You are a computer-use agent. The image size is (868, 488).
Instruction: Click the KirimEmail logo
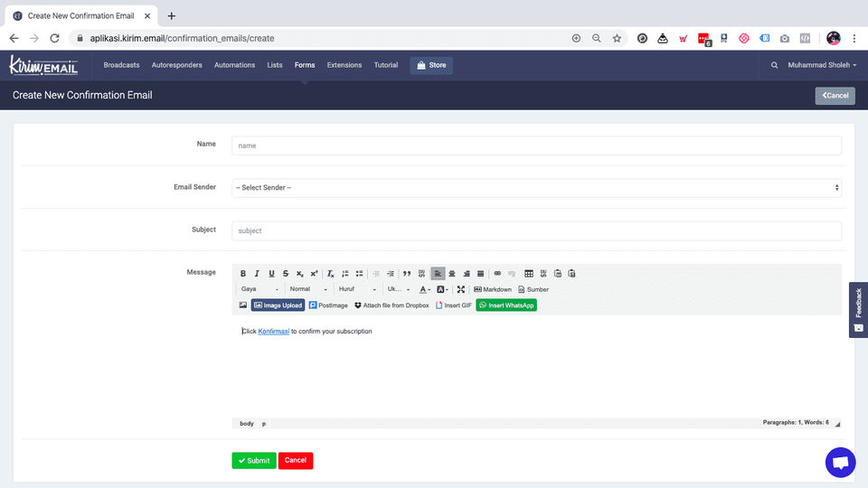43,65
